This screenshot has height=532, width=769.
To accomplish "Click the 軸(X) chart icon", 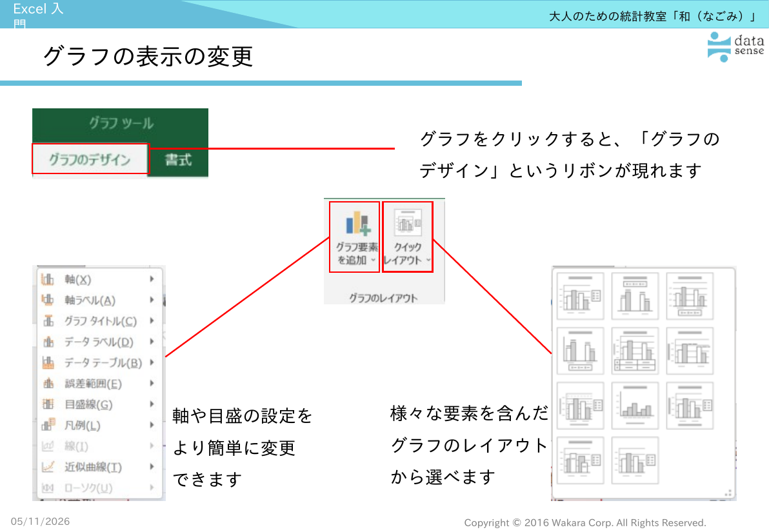I will coord(48,279).
